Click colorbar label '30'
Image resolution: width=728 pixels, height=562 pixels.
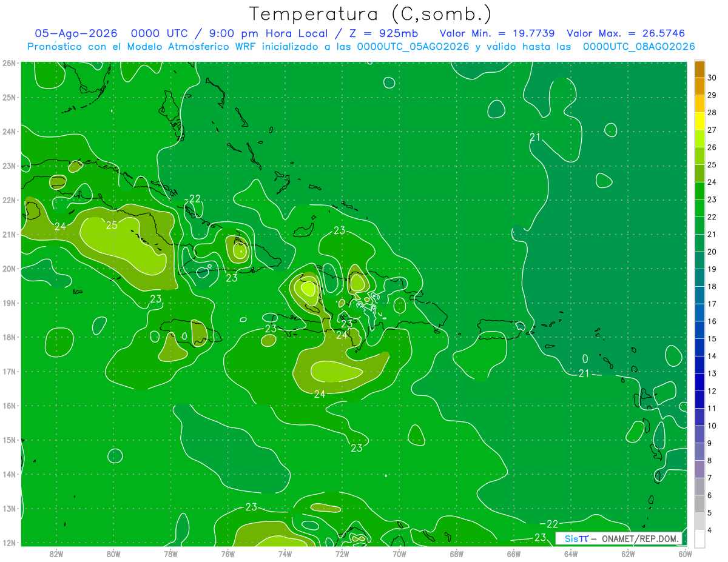pyautogui.click(x=712, y=78)
